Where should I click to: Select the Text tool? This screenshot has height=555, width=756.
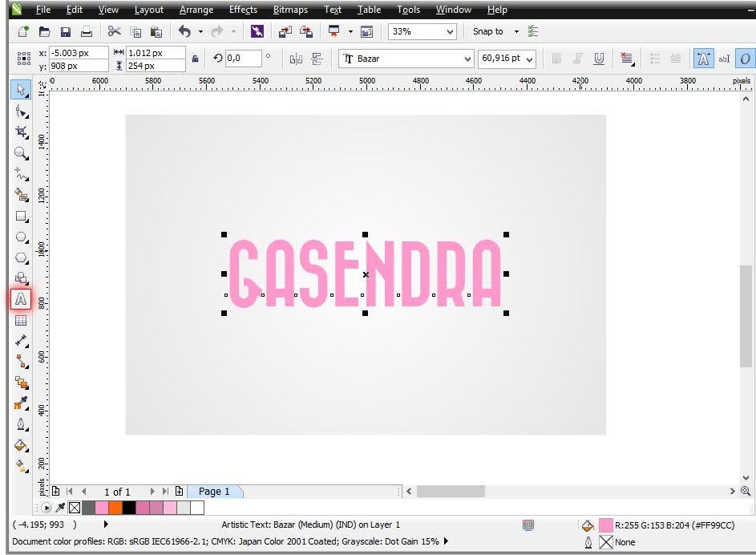point(21,299)
